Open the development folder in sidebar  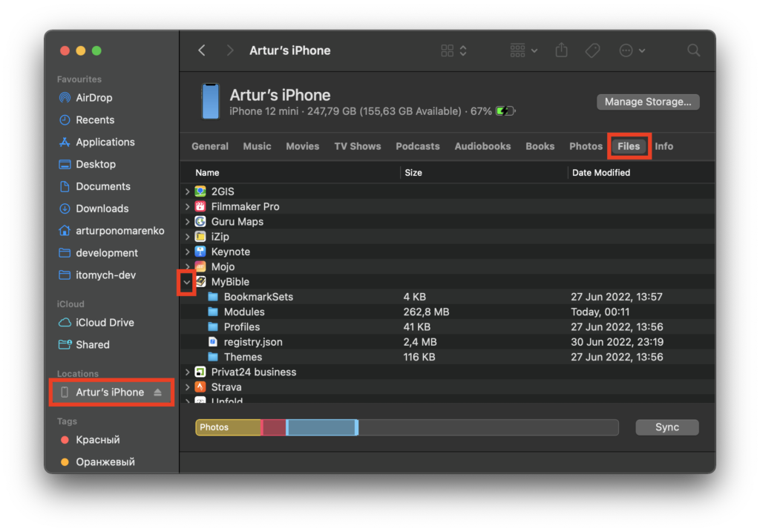107,253
